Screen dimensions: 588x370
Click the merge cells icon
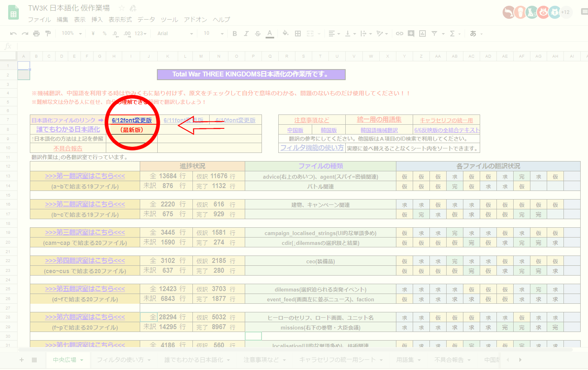coord(310,34)
